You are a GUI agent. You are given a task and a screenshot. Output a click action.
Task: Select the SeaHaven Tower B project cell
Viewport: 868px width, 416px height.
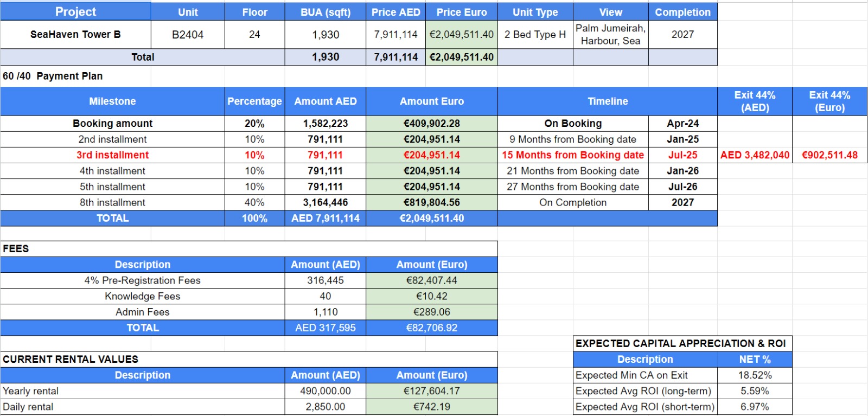point(75,35)
